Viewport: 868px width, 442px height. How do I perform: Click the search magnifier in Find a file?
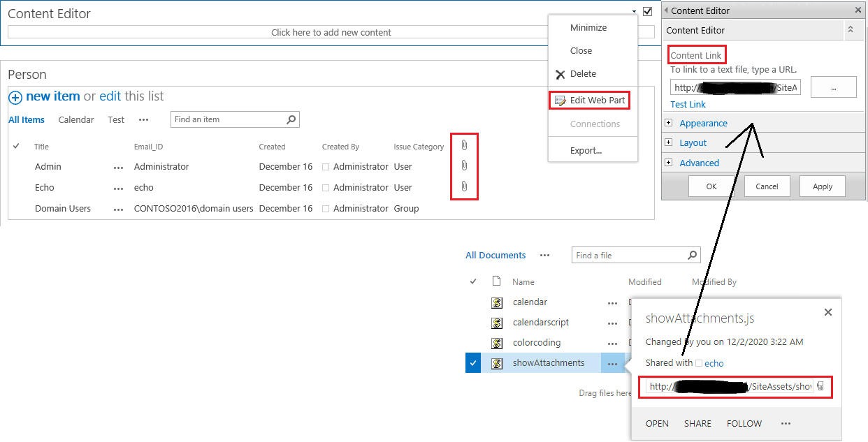click(x=691, y=254)
